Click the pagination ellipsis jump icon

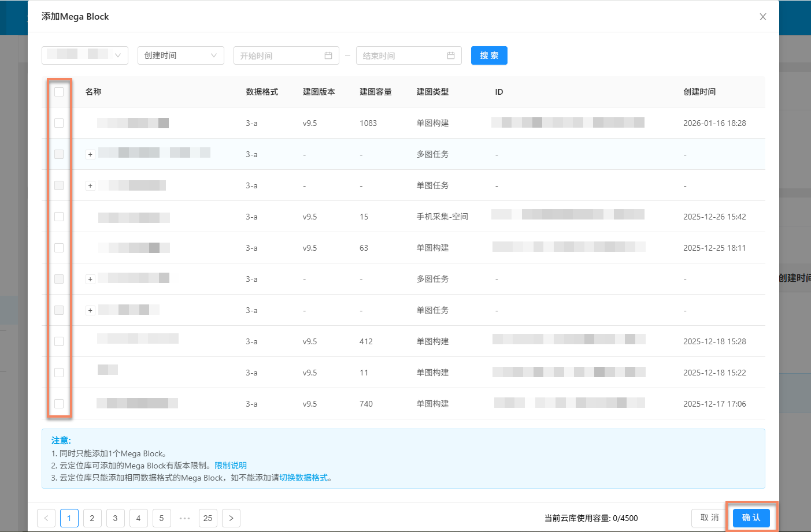(184, 518)
